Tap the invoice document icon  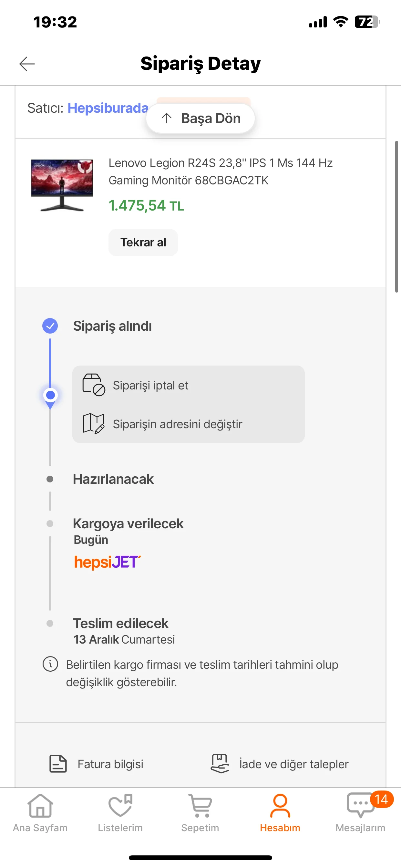point(58,764)
